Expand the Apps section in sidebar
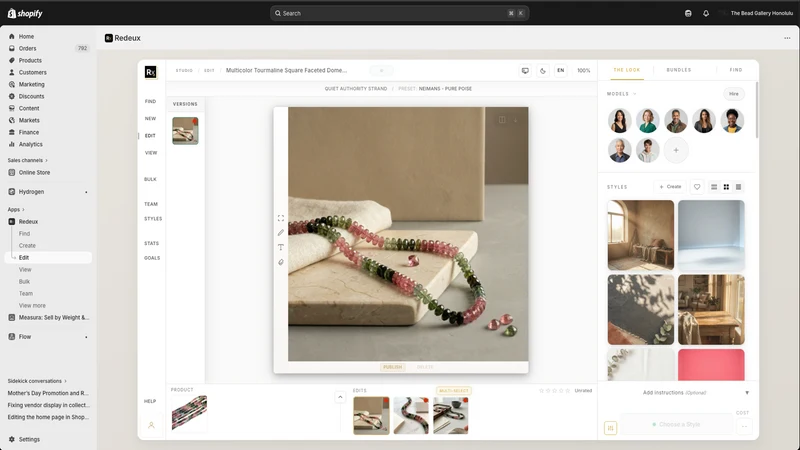The height and width of the screenshot is (450, 800). pyautogui.click(x=16, y=210)
